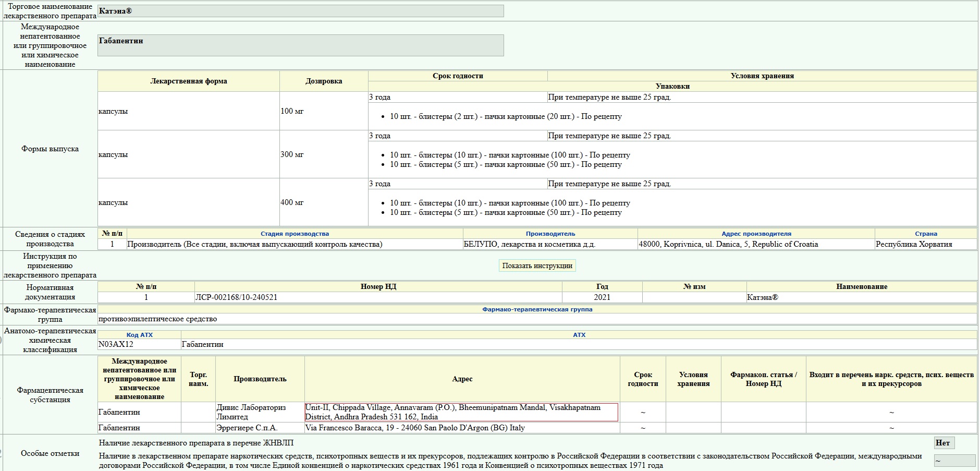This screenshot has height=471, width=980.
Task: Click the narcotics list field showing '~'
Action: click(x=954, y=461)
